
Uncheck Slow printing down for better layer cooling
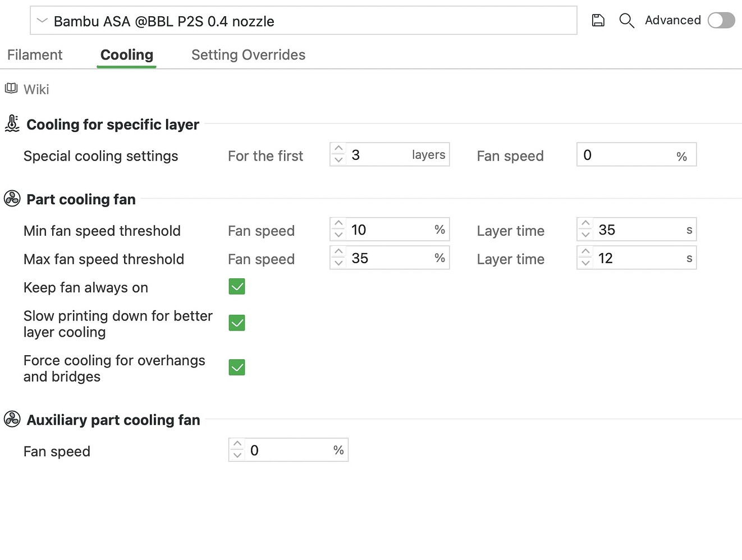237,323
